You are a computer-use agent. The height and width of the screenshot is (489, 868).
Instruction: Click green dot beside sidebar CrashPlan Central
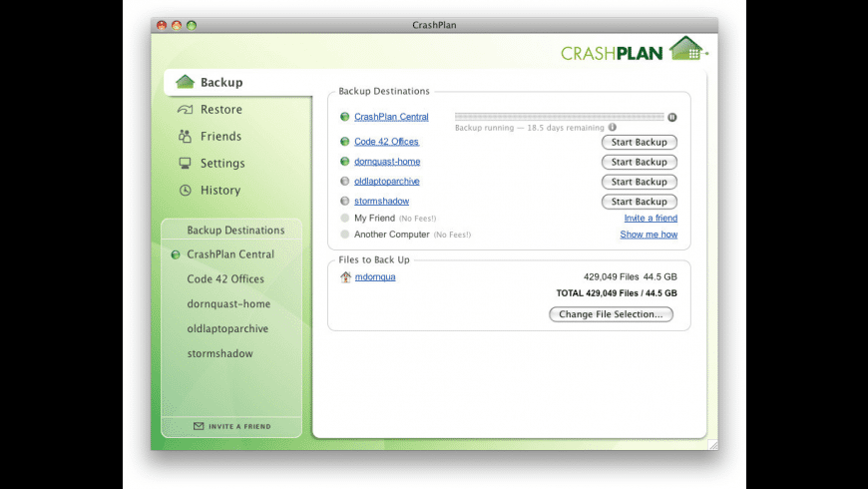click(x=176, y=255)
